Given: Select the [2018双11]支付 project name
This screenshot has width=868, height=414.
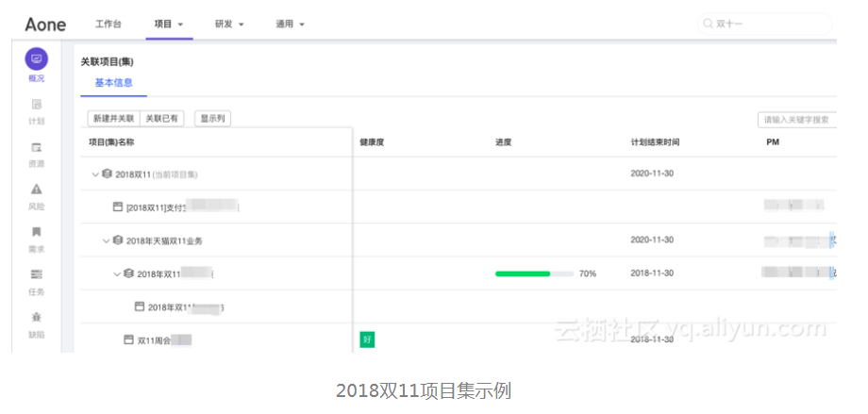Looking at the screenshot, I should pos(155,207).
